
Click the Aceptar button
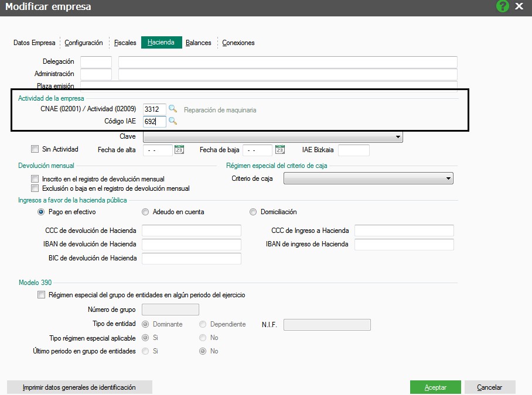(x=435, y=387)
